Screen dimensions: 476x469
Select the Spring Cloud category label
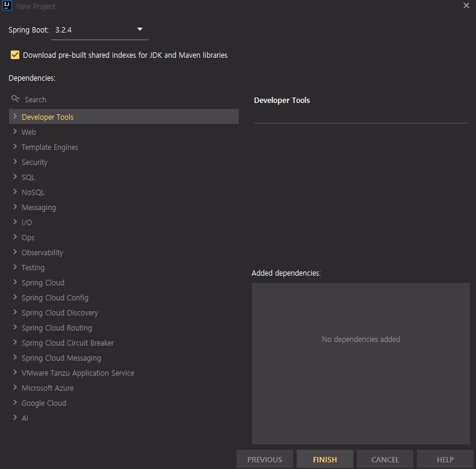43,283
